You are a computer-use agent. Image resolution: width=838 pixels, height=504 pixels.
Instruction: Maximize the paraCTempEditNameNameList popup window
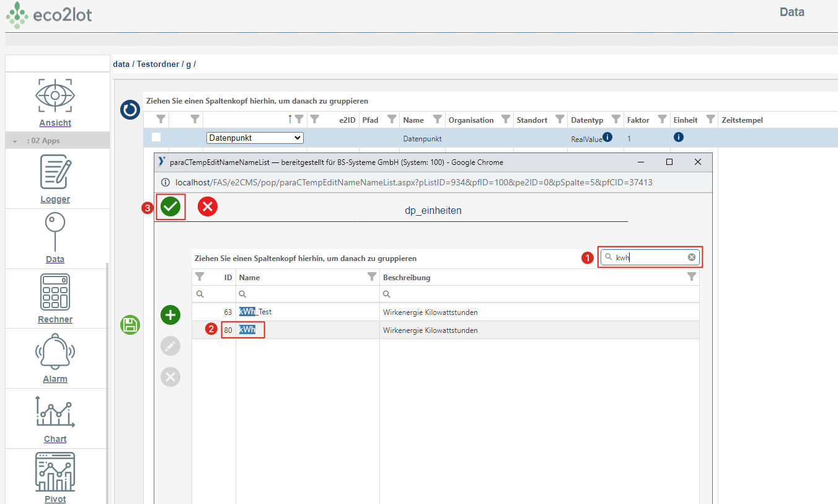point(669,162)
